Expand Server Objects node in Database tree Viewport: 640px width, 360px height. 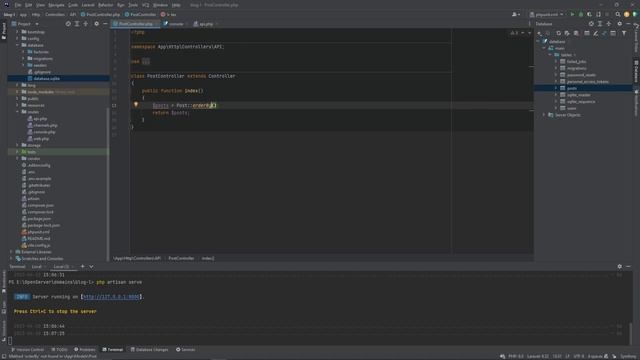tap(544, 115)
